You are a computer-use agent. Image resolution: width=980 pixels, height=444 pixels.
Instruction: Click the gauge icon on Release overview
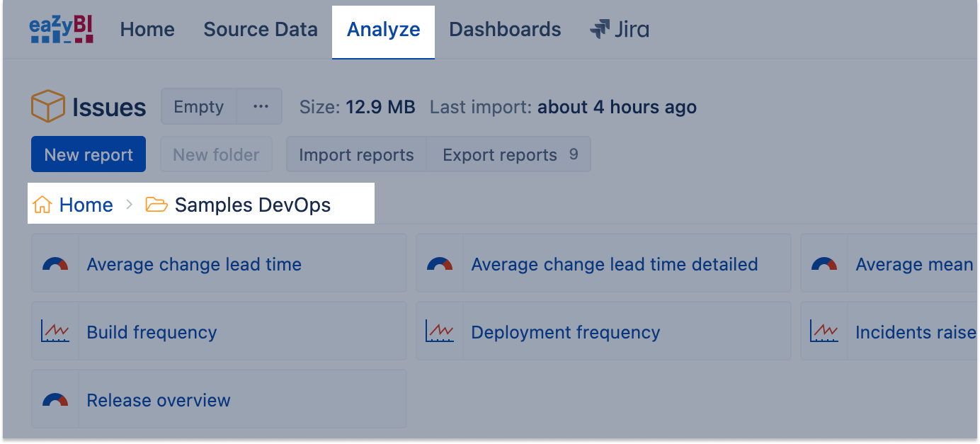(55, 399)
